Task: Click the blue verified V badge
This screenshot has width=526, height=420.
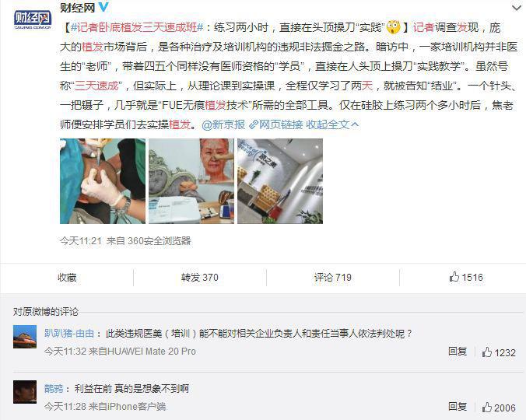Action: (x=103, y=7)
